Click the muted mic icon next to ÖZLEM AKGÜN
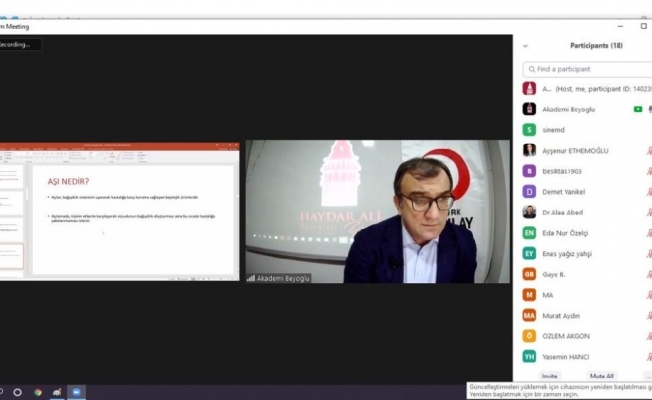652x400 pixels. coord(648,336)
